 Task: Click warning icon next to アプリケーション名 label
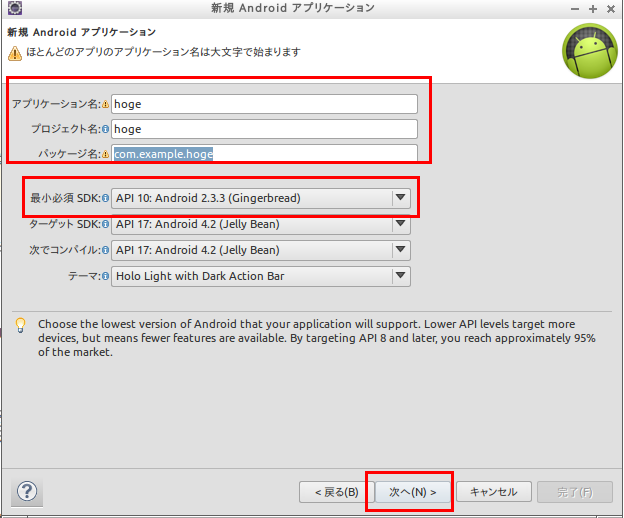(x=105, y=104)
